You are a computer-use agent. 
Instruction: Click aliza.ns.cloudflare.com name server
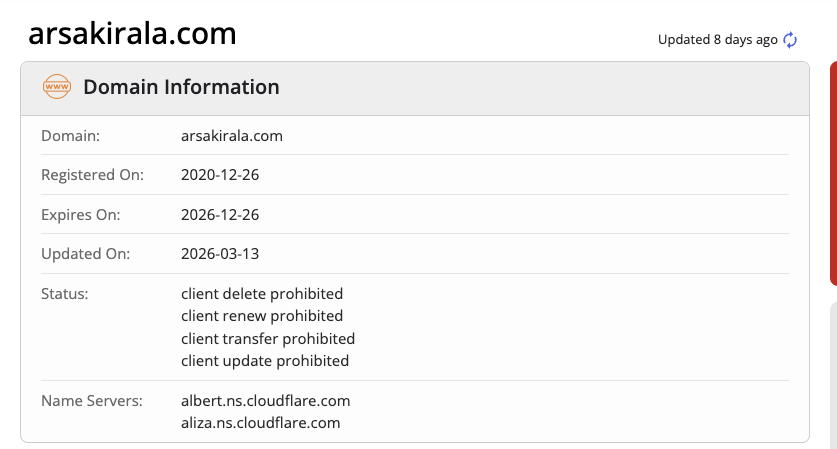click(260, 422)
